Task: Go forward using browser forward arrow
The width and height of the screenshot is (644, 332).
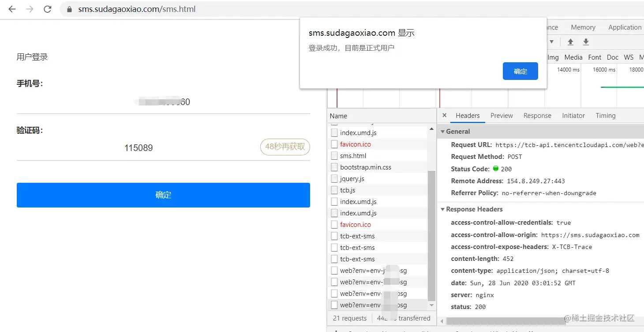Action: 30,9
